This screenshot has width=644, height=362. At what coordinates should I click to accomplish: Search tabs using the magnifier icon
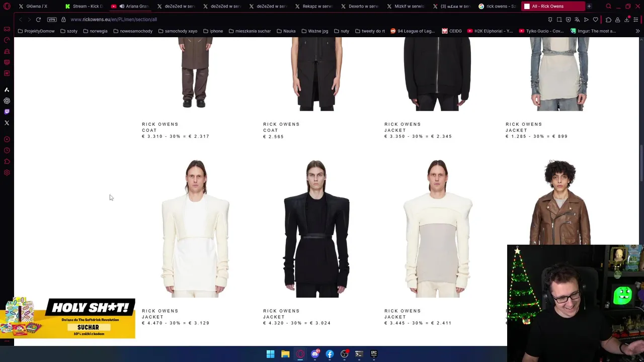pyautogui.click(x=608, y=6)
